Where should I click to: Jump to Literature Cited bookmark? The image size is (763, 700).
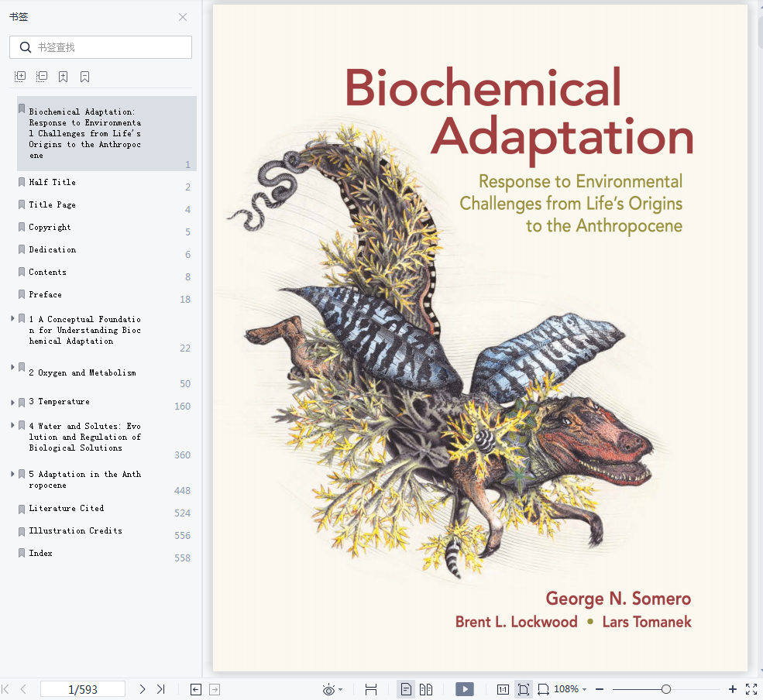[x=66, y=508]
